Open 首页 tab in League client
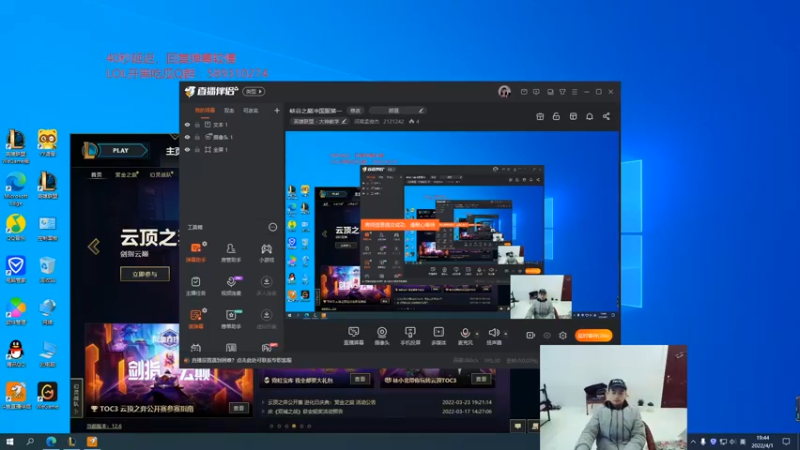Image resolution: width=800 pixels, height=450 pixels. pos(96,174)
